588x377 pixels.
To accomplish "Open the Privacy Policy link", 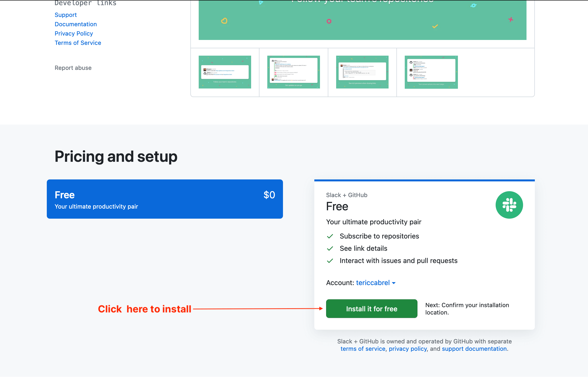I will tap(74, 33).
